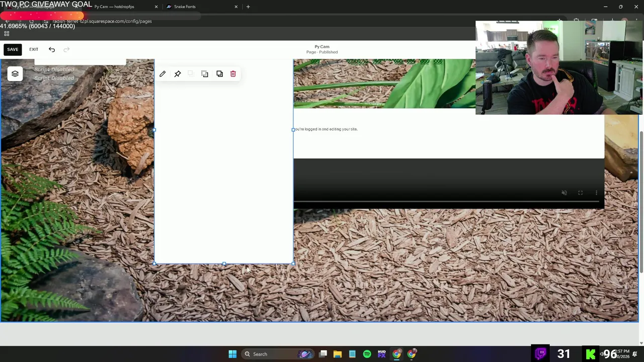Image resolution: width=644 pixels, height=362 pixels.
Task: Open the video player more options menu
Action: tap(596, 193)
